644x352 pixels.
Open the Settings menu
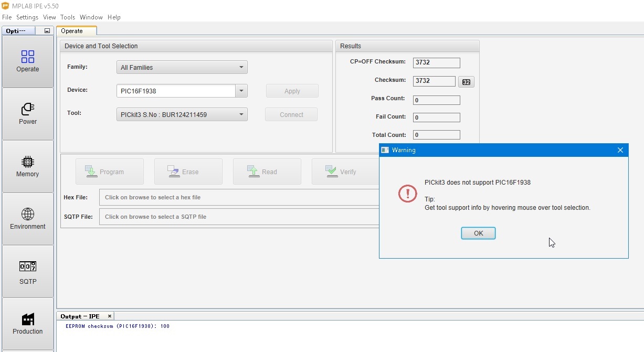(27, 17)
